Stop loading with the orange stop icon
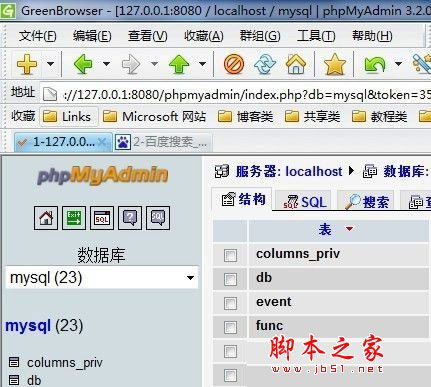The image size is (431, 387). click(x=234, y=64)
